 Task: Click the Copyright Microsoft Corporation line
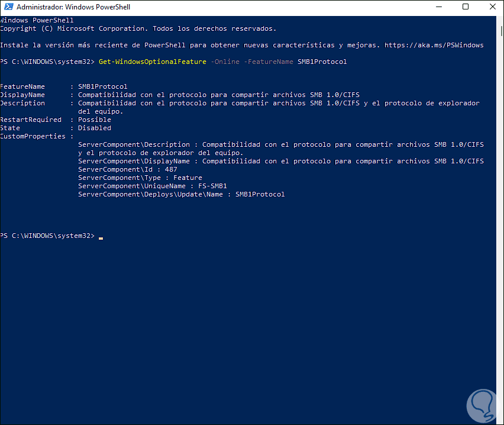(x=138, y=28)
